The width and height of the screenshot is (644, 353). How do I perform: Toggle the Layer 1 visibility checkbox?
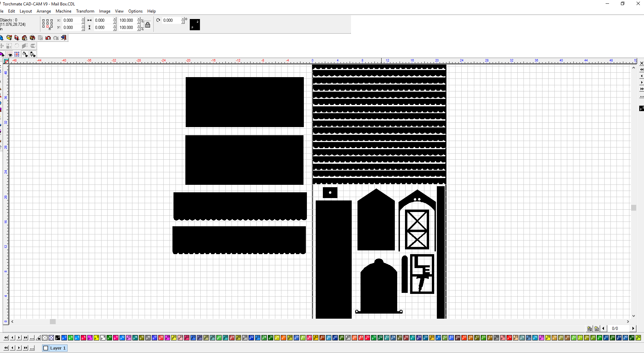(46, 348)
